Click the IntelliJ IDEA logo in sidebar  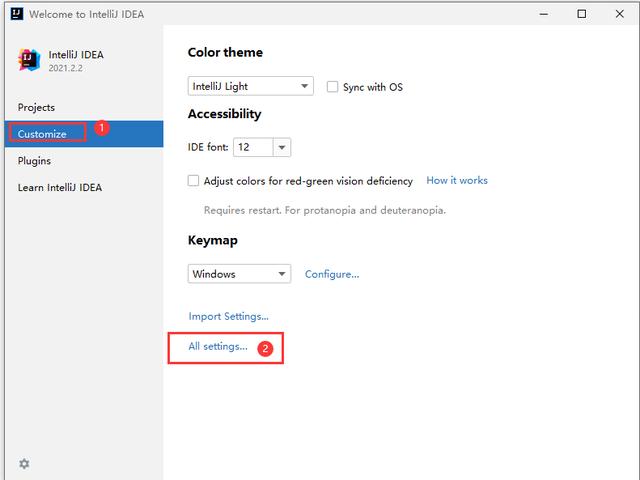point(29,60)
